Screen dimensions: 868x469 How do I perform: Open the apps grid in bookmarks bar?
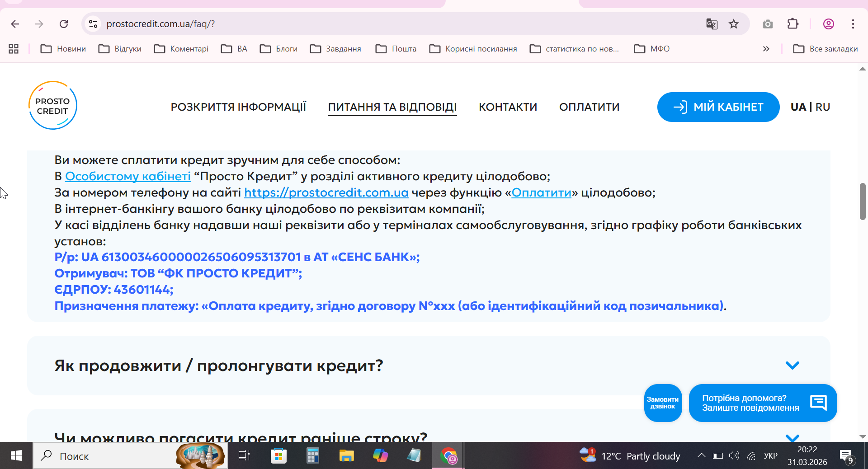(14, 49)
